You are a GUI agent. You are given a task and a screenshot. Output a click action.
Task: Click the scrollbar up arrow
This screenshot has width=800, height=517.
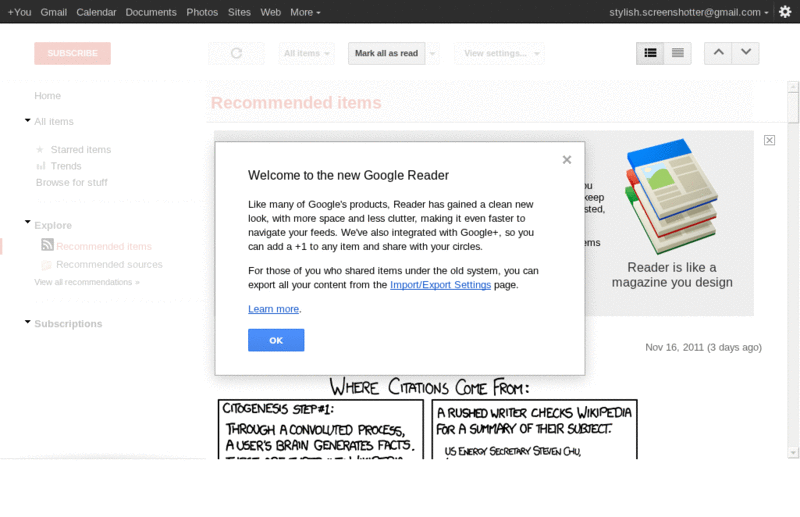[793, 86]
